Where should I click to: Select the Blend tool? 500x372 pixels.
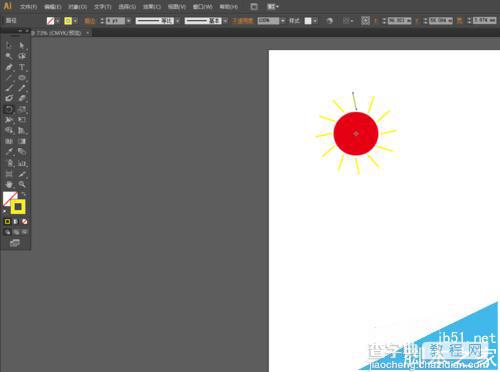tap(22, 152)
